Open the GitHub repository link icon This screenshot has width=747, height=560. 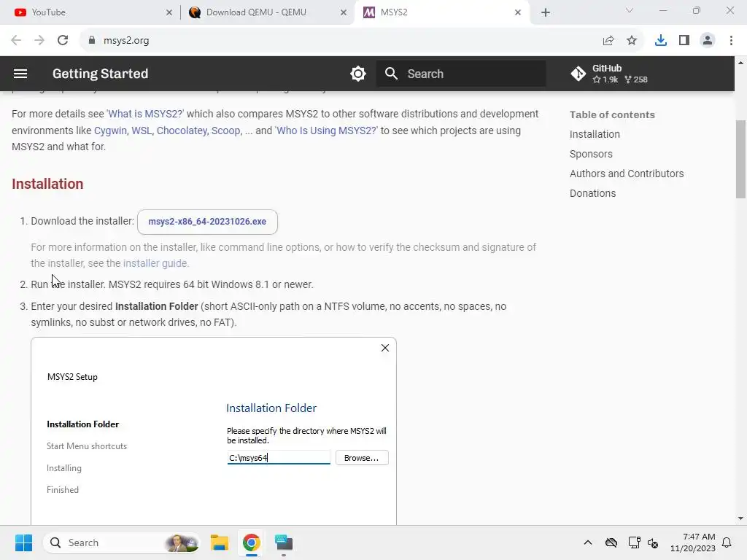pyautogui.click(x=578, y=74)
